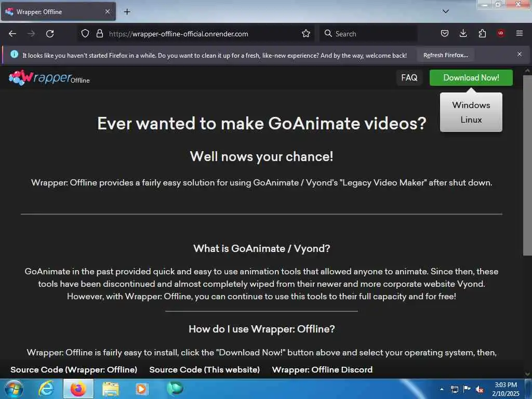The image size is (532, 399).
Task: Click the scrollbar down arrow
Action: [x=527, y=374]
